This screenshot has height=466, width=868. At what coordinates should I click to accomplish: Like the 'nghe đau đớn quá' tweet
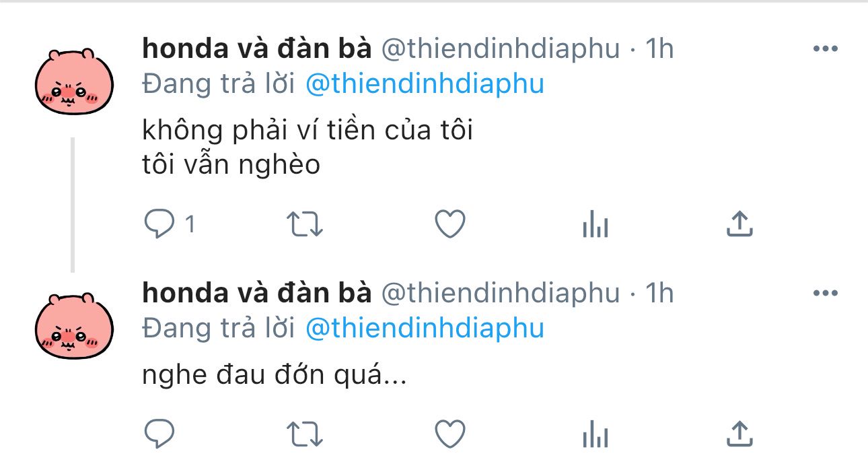(450, 435)
